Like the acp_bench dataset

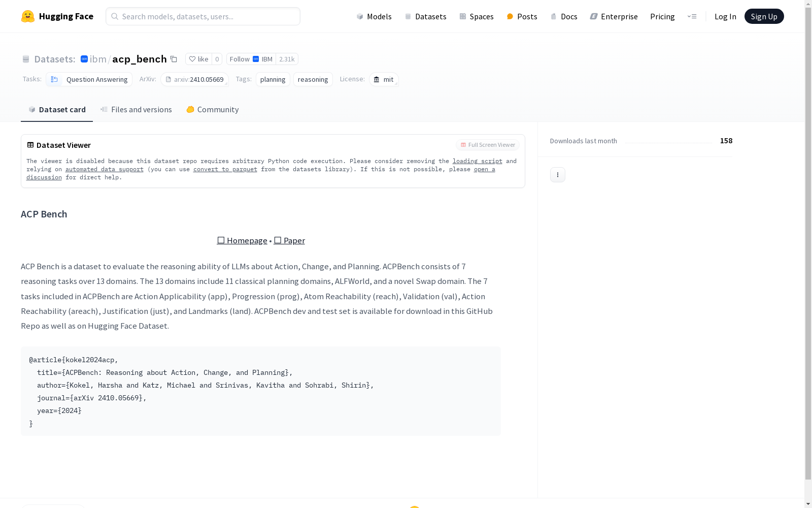coord(198,59)
